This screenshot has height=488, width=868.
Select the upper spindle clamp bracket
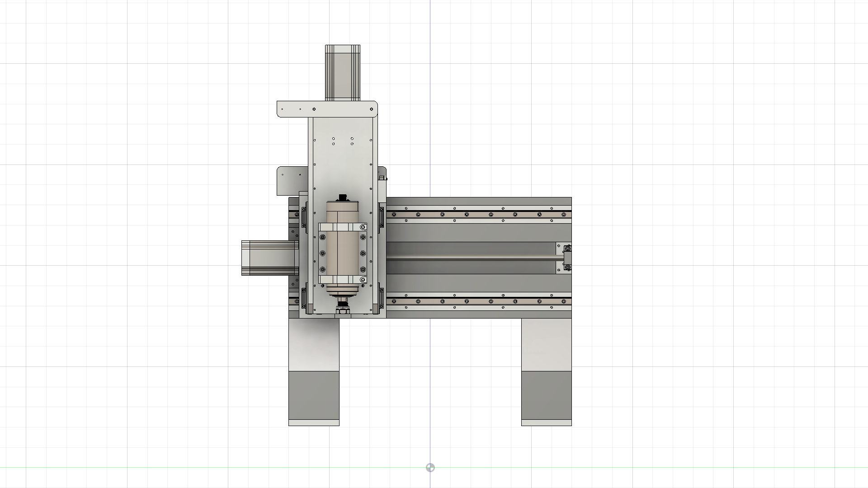(343, 227)
